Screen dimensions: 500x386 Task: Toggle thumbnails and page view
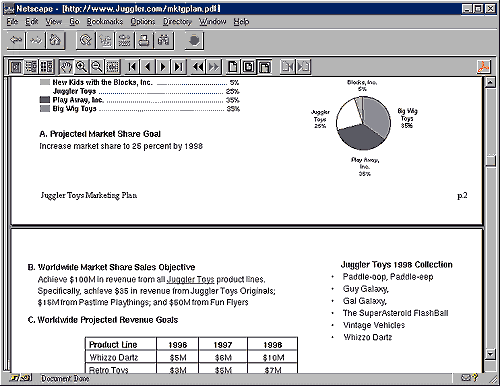click(x=46, y=67)
